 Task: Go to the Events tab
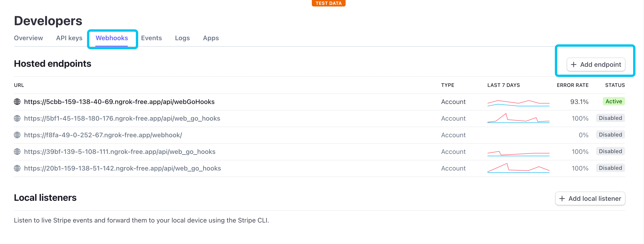point(151,38)
